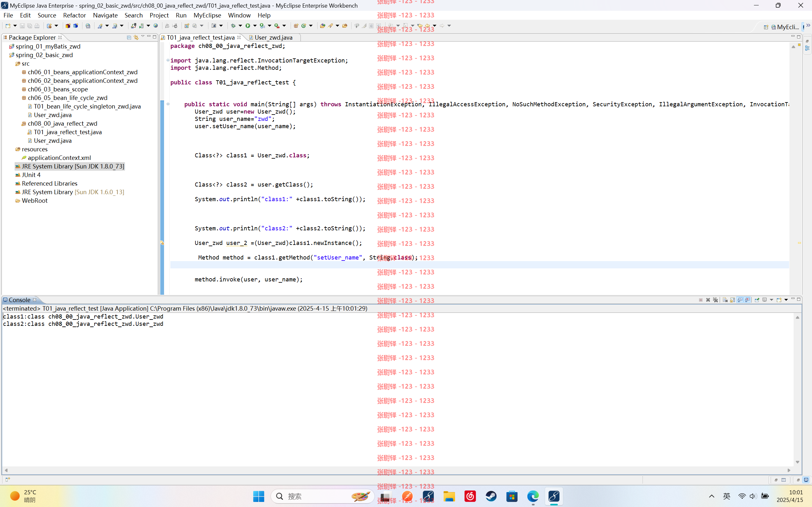Click the MyEclipse perspective button
The width and height of the screenshot is (812, 507).
tap(785, 27)
